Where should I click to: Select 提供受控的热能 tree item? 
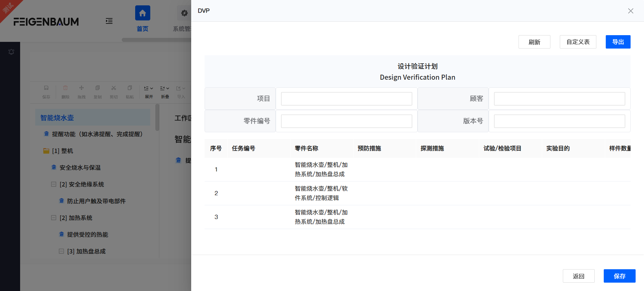pos(88,234)
